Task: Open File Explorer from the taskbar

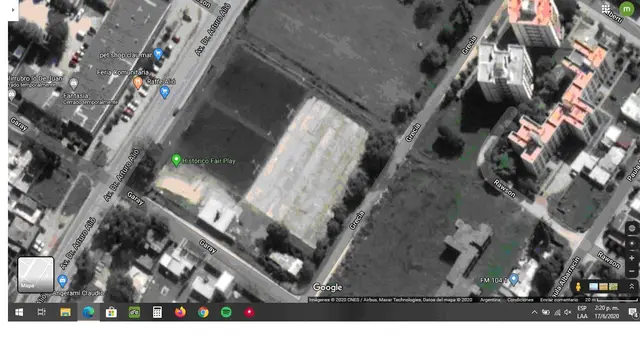Action: (65, 312)
